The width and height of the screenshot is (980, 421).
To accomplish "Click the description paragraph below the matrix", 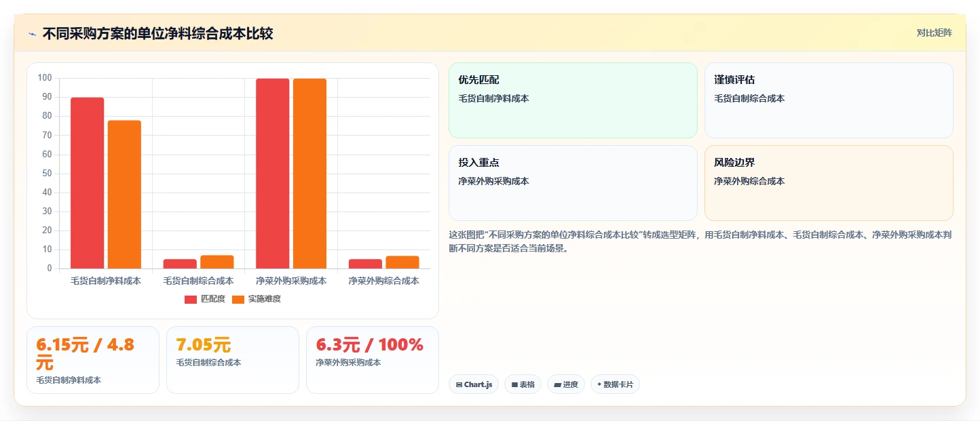I will 700,241.
